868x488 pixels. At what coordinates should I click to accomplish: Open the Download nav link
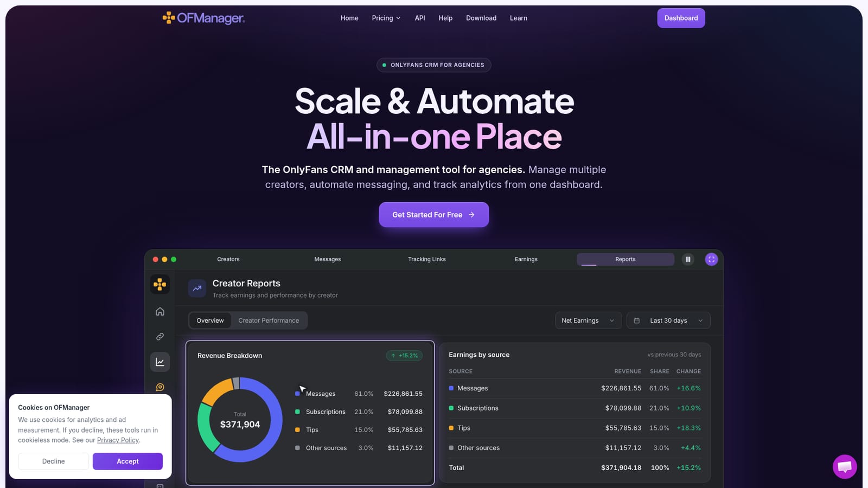[x=481, y=18]
